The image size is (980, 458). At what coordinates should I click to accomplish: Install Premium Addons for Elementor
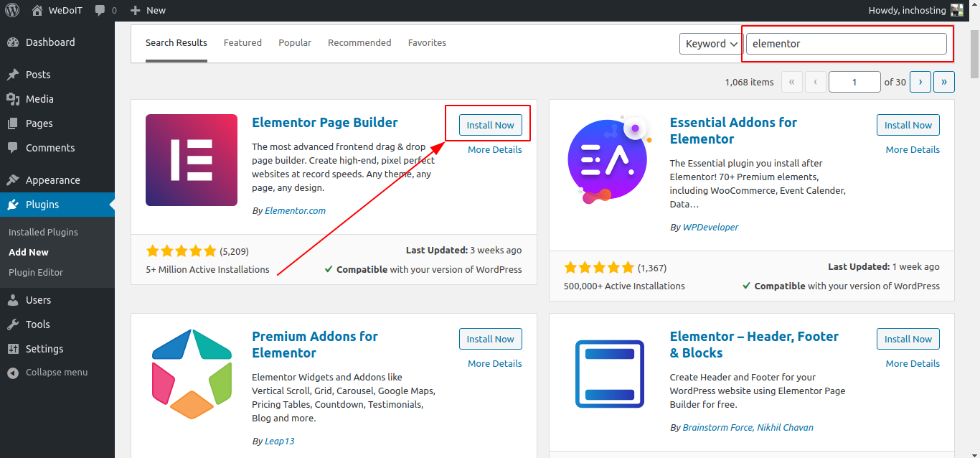491,339
